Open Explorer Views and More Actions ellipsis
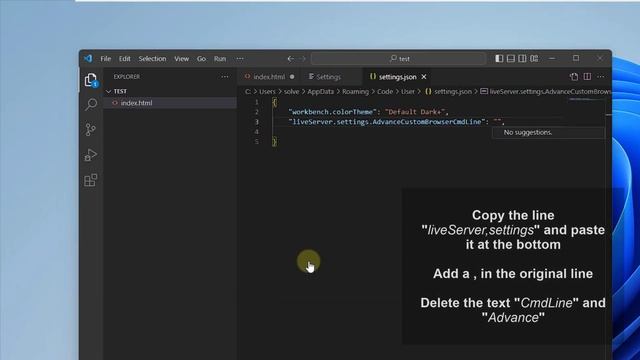Viewport: 640px width, 360px height. 224,77
